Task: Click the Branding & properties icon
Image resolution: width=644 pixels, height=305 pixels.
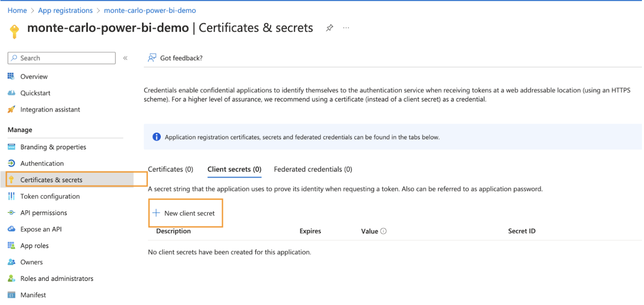Action: (x=12, y=147)
